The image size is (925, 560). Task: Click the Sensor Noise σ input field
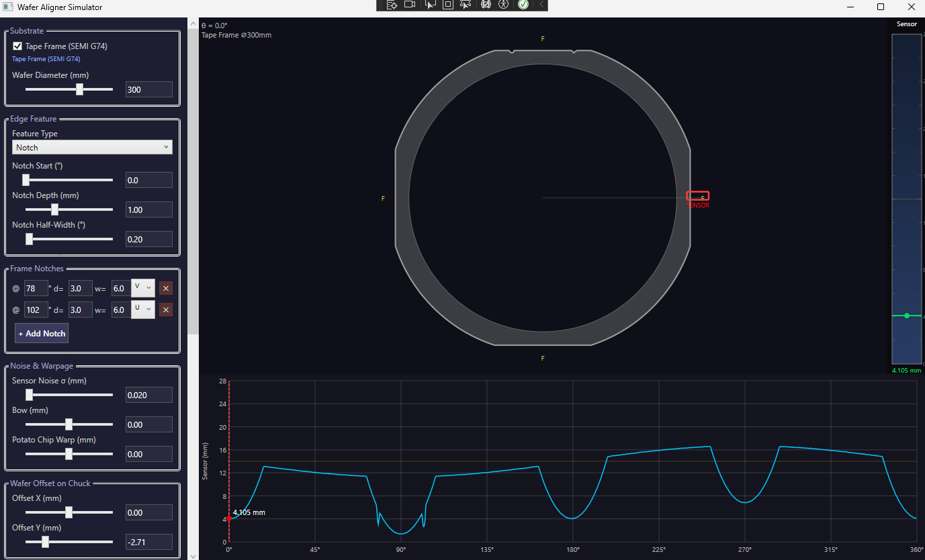[x=148, y=395]
